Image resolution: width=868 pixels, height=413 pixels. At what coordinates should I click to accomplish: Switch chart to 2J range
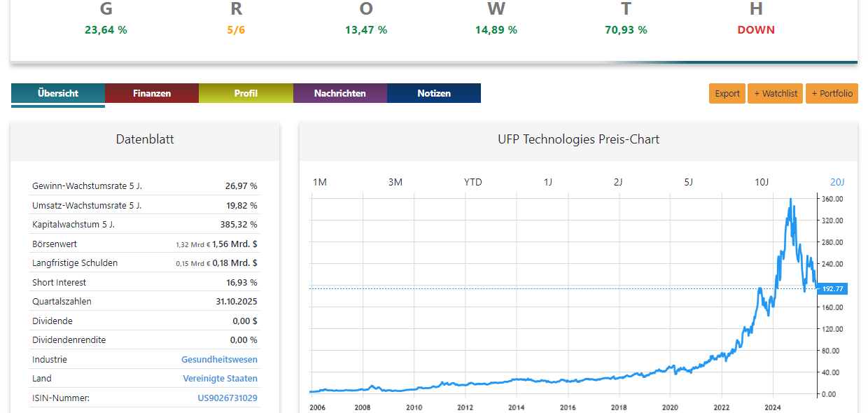coord(618,182)
